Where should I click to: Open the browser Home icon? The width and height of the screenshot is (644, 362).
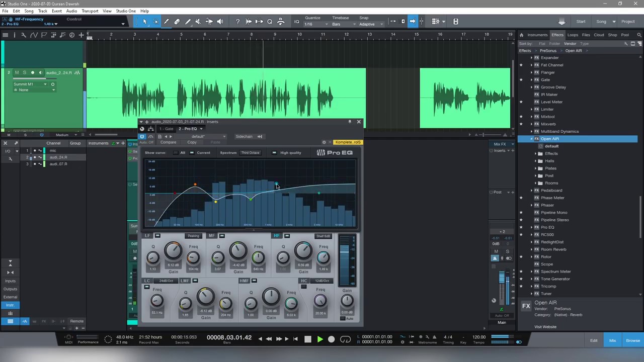[521, 35]
